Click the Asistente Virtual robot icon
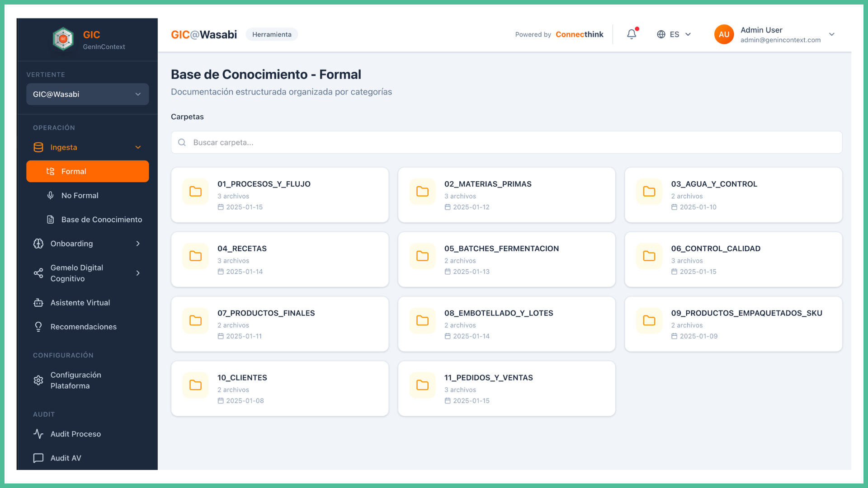Screen dimensions: 868x488 [38, 303]
